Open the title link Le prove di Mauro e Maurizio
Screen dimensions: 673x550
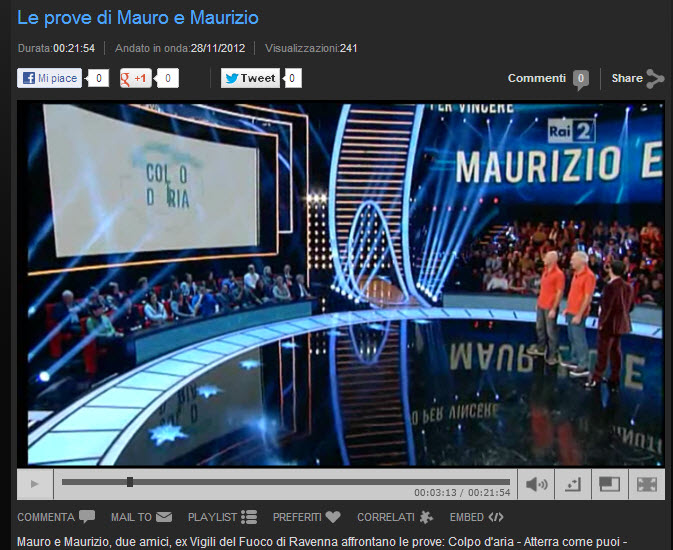coord(138,17)
